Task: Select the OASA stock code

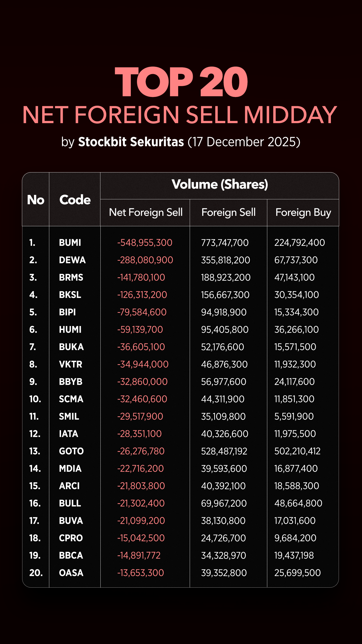Action: click(71, 573)
